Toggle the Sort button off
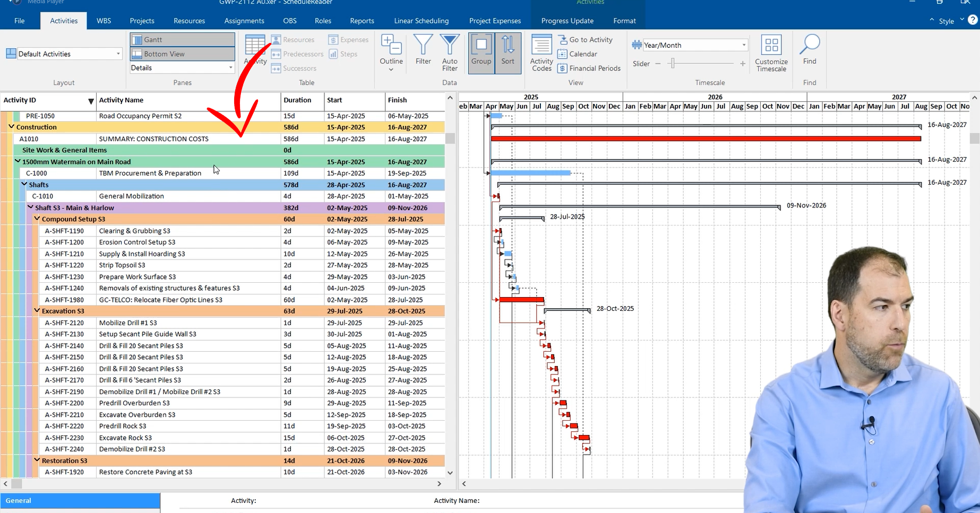This screenshot has width=980, height=513. point(508,53)
